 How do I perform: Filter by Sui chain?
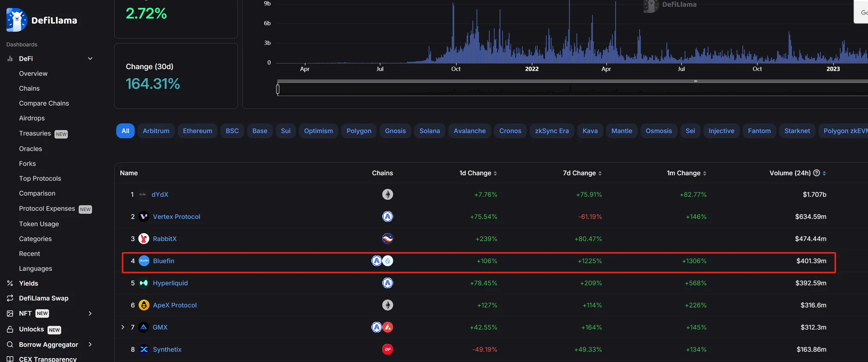point(286,131)
